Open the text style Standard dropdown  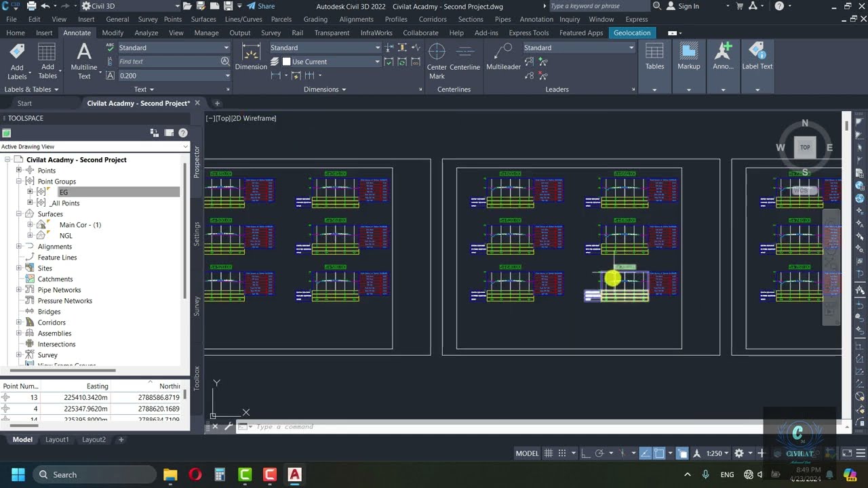pyautogui.click(x=226, y=47)
